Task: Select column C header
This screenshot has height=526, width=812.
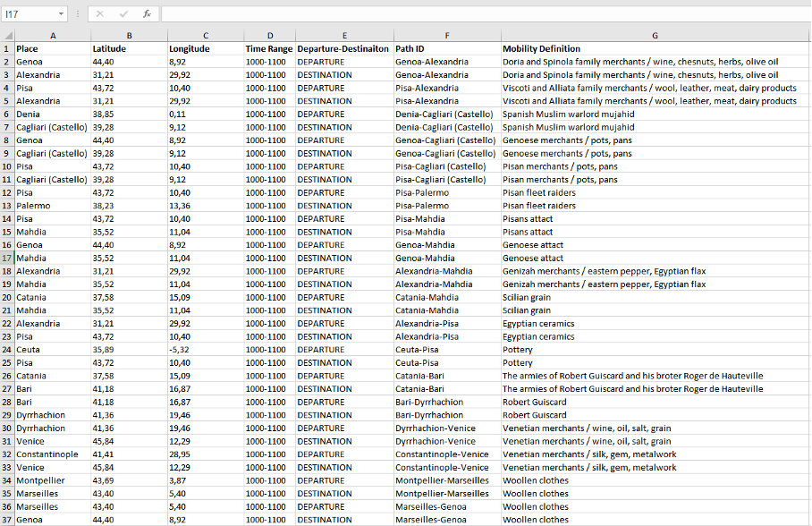Action: [x=206, y=36]
